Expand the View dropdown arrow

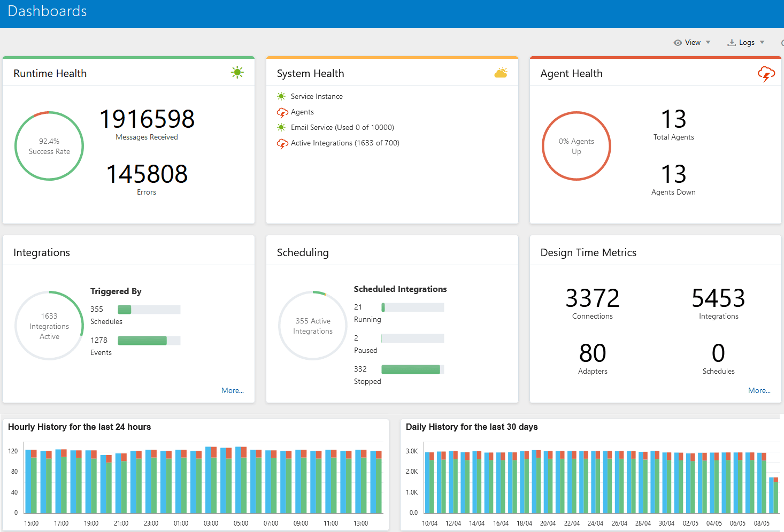708,42
